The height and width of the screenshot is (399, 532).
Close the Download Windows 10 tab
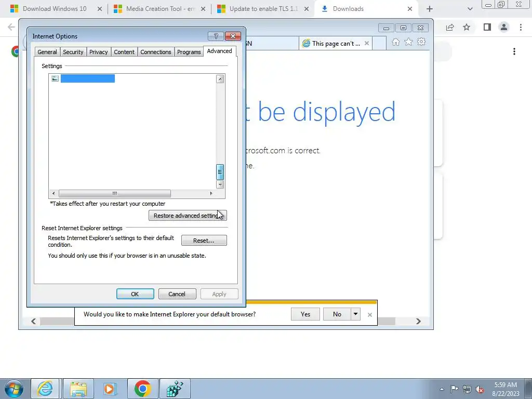coord(100,9)
